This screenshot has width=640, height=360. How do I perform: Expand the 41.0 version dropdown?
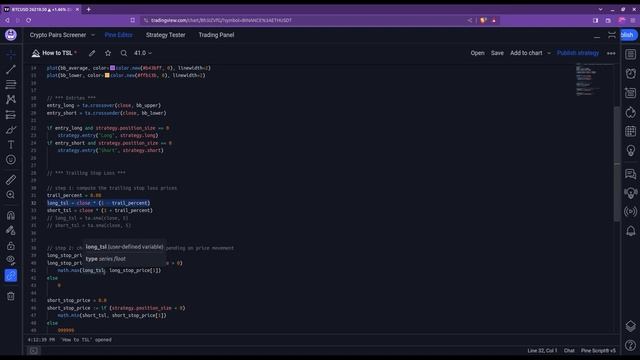click(143, 53)
